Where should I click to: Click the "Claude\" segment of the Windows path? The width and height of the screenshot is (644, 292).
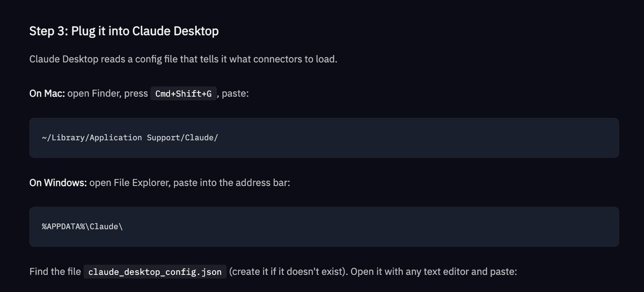click(107, 226)
